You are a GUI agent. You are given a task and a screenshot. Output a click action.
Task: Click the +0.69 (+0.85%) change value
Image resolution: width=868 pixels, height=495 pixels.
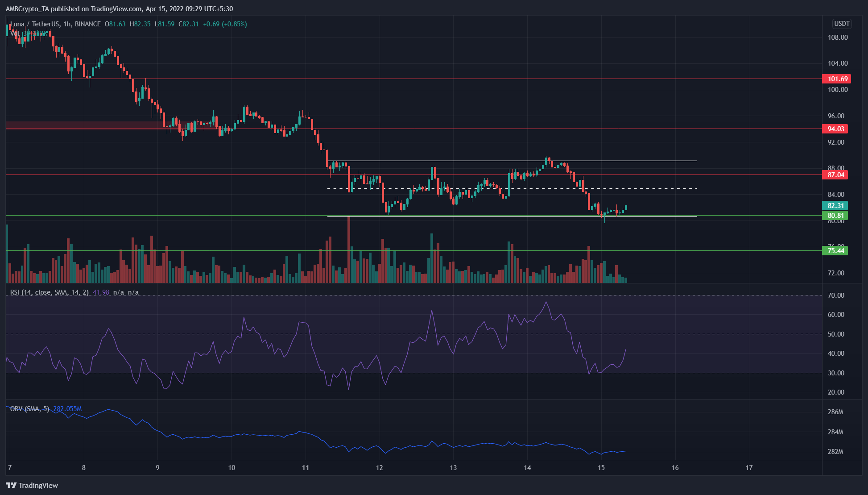coord(225,24)
